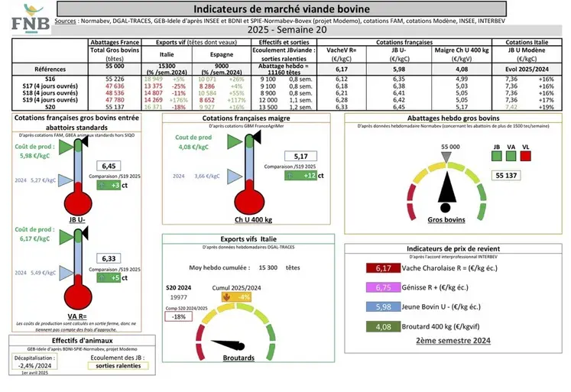Click abattages value 48 536
The image size is (571, 392).
[115, 93]
